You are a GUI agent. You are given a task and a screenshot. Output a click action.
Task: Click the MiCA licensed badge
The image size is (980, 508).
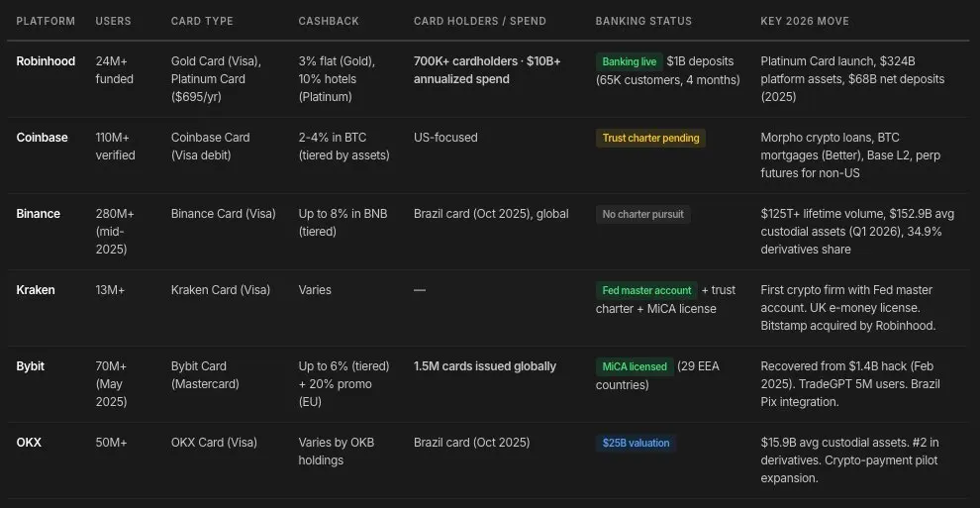(x=635, y=366)
